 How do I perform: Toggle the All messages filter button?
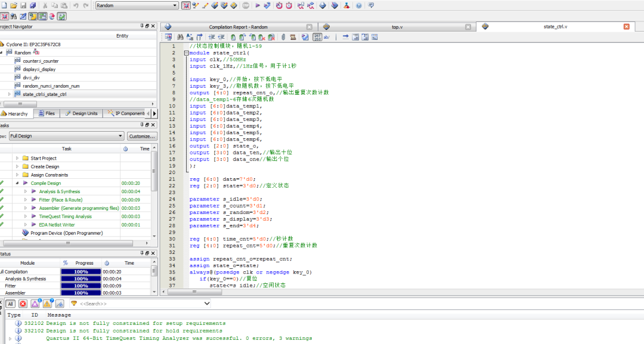[11, 303]
